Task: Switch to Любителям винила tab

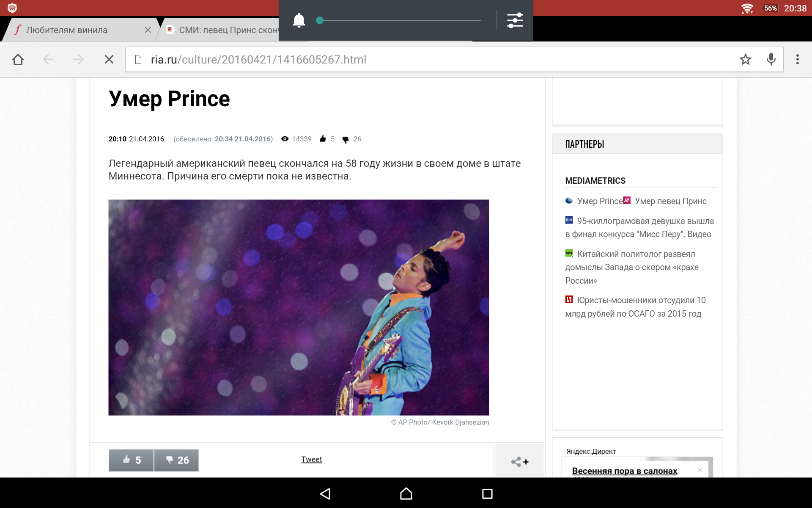Action: [x=67, y=30]
